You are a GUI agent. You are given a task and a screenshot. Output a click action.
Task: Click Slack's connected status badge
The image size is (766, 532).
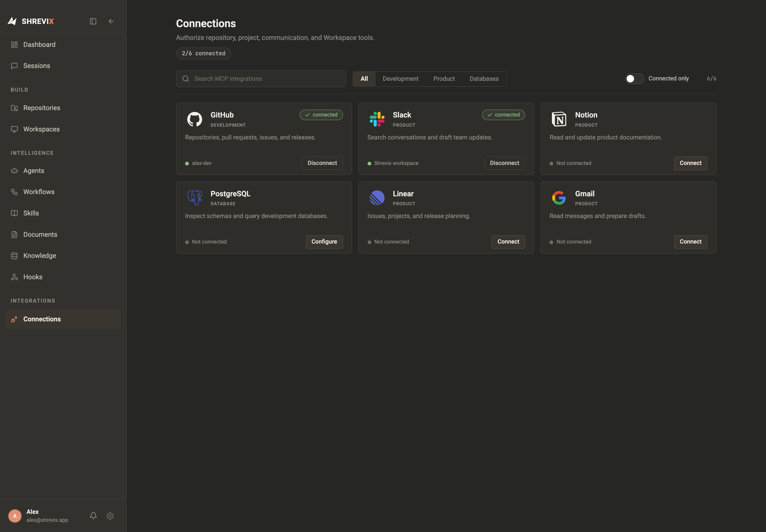[503, 115]
